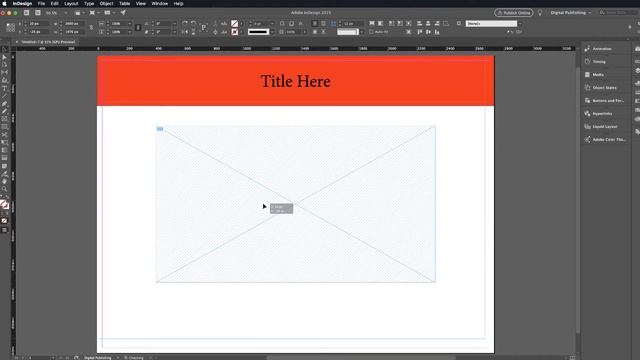Open the Object menu
Image resolution: width=640 pixels, height=360 pixels.
point(107,4)
